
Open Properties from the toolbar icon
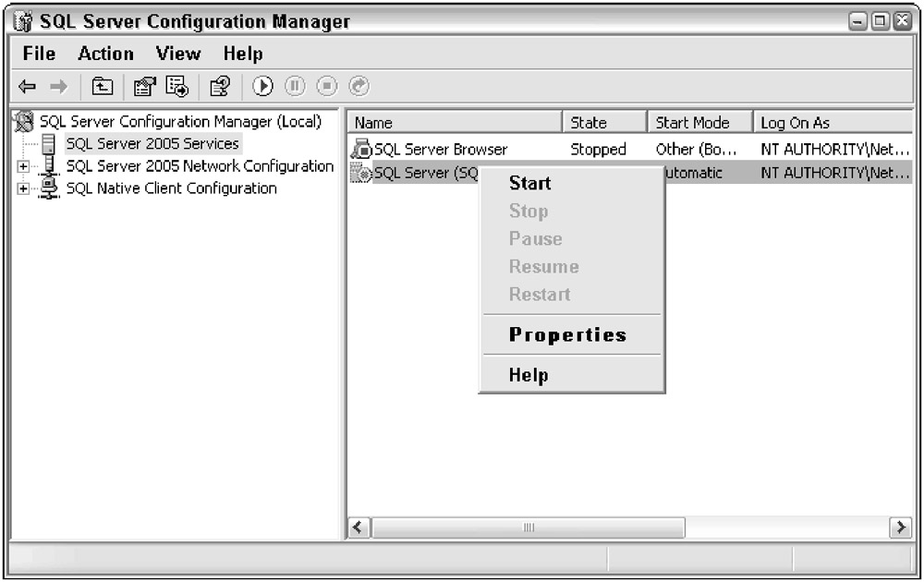click(x=145, y=86)
